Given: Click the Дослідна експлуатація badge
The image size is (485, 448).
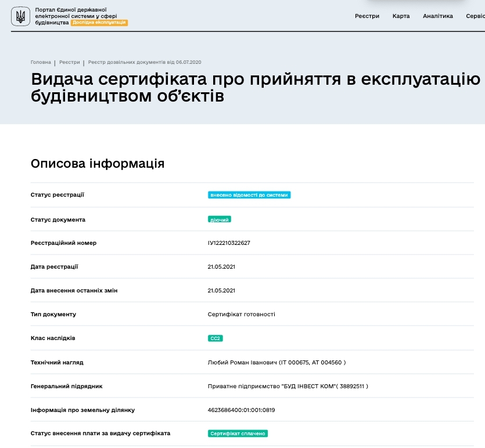Looking at the screenshot, I should coord(99,23).
